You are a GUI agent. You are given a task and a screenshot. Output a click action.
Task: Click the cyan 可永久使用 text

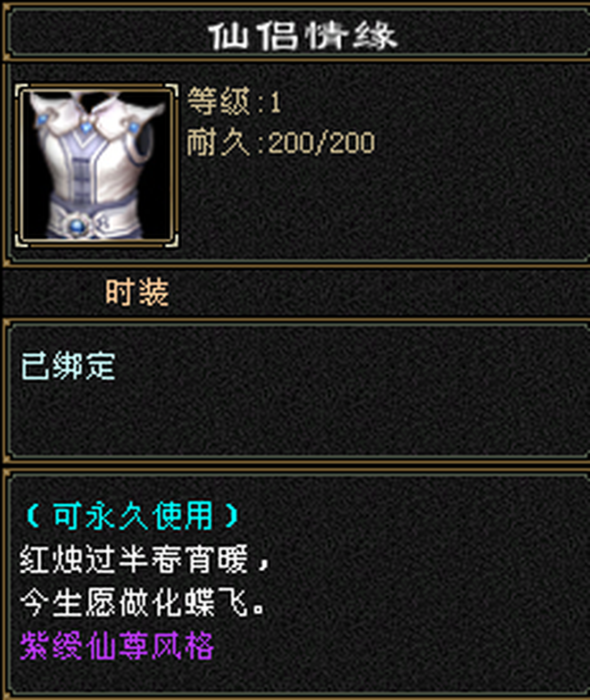[x=132, y=515]
